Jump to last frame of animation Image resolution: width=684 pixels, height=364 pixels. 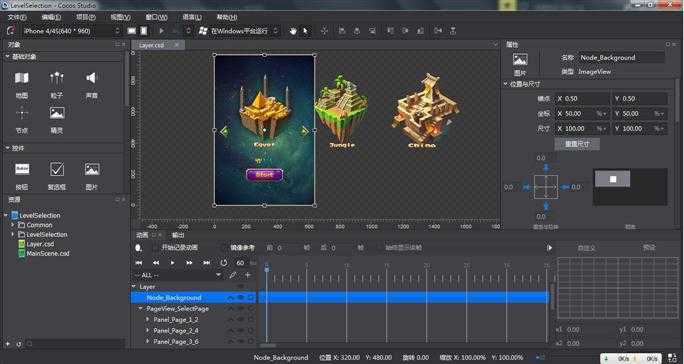point(206,263)
